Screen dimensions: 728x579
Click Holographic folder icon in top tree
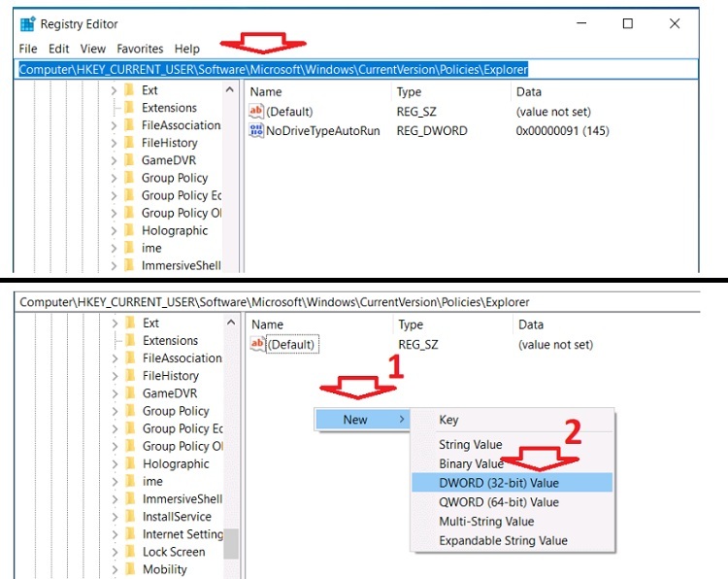click(x=129, y=230)
